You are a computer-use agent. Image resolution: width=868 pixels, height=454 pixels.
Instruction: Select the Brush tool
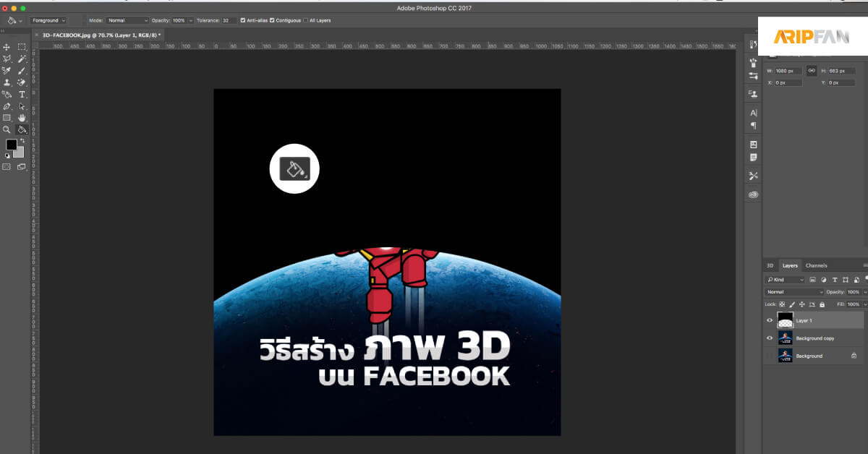click(22, 71)
